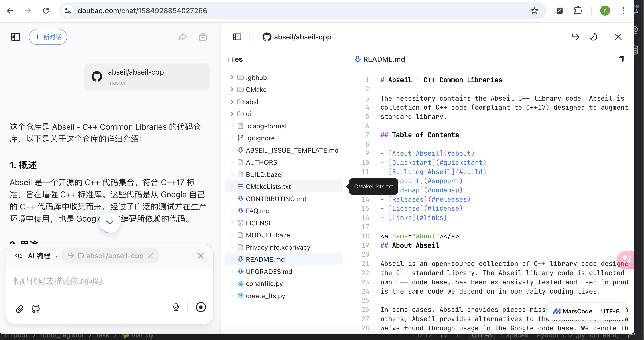Open ABSEIL_ISSUE_TEMPLATE.md file

point(284,150)
